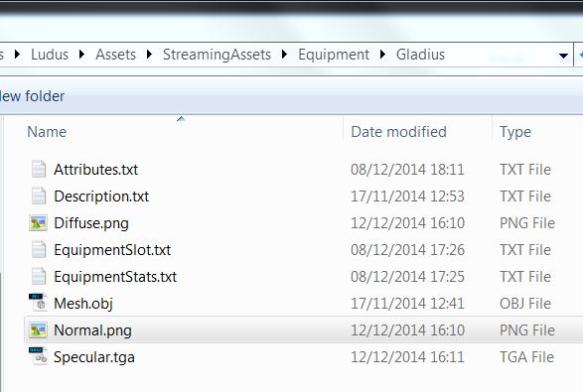Sort files by Type column header
The width and height of the screenshot is (583, 392).
click(x=515, y=132)
